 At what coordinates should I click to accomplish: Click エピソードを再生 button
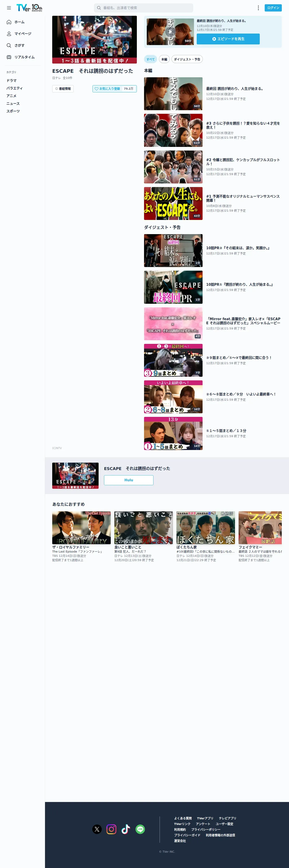228,39
